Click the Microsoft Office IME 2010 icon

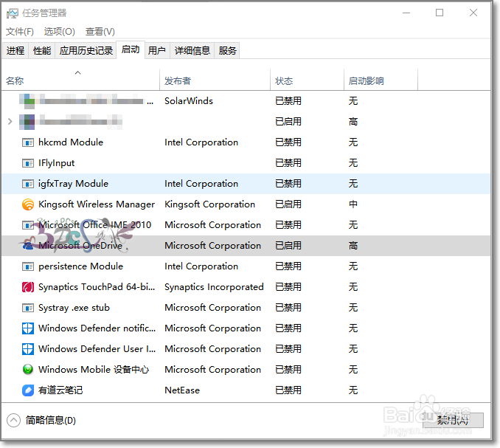pos(28,225)
